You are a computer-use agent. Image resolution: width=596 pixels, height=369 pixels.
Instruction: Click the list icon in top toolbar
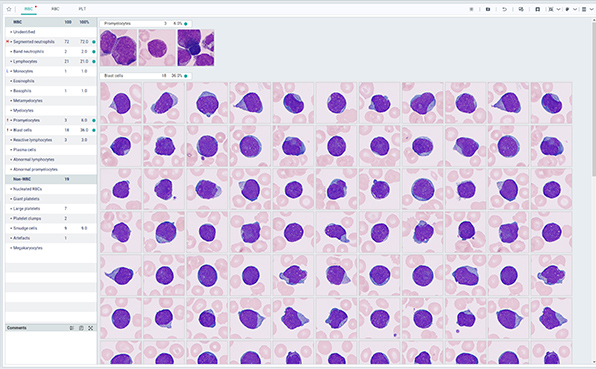[x=471, y=9]
